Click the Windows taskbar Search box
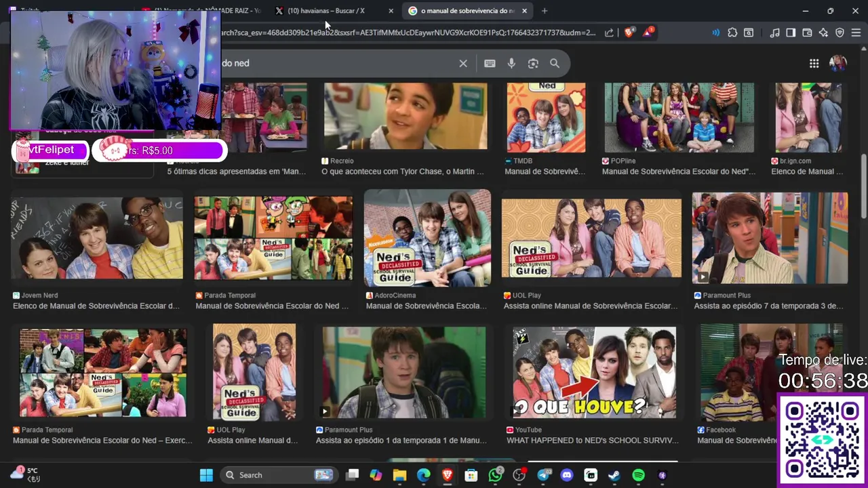The width and height of the screenshot is (868, 488). pyautogui.click(x=279, y=475)
